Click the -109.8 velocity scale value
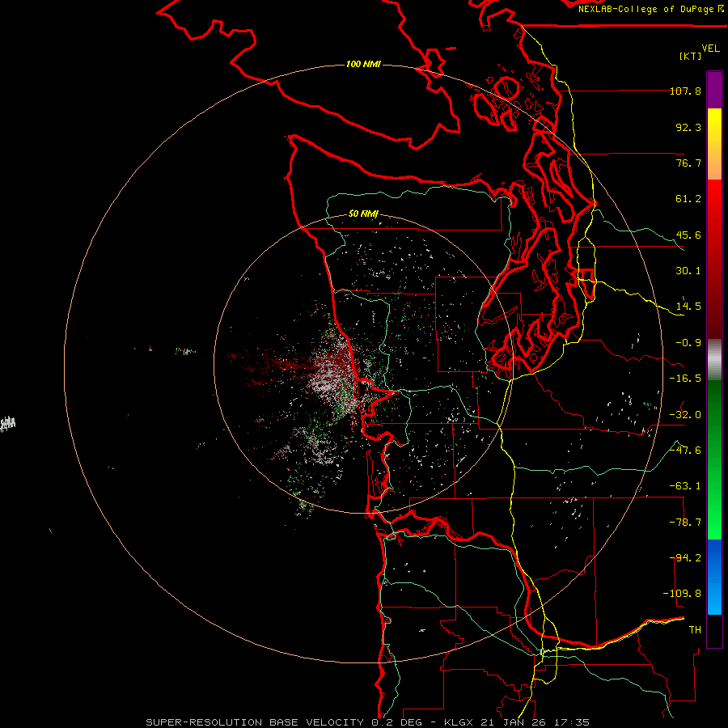This screenshot has height=728, width=728. click(x=682, y=594)
